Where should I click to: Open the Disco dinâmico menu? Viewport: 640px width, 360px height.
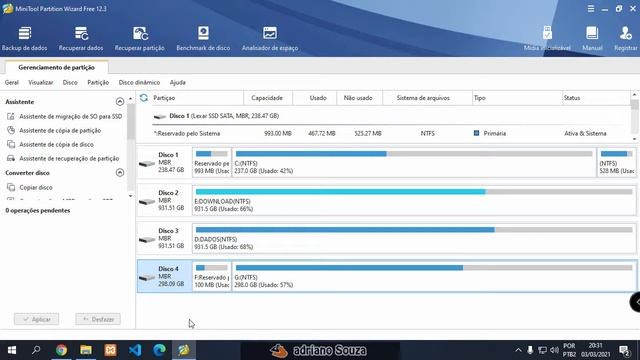coord(139,82)
